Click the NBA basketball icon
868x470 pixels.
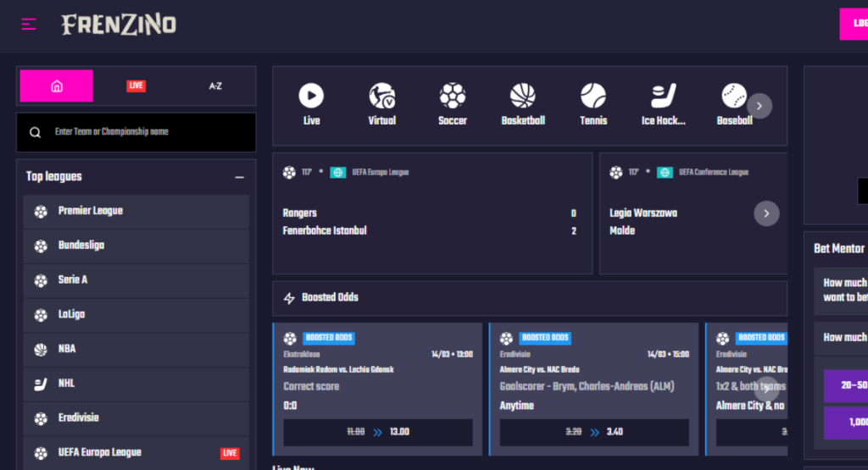41,350
